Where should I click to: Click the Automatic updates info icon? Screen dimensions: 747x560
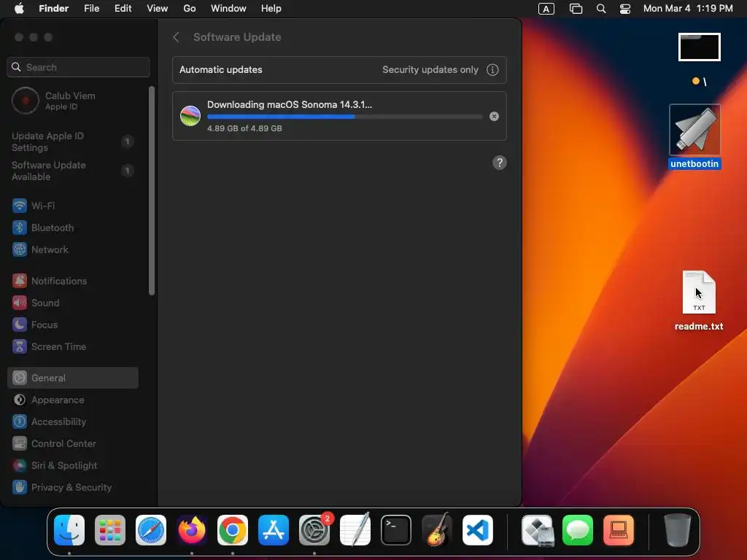(x=492, y=70)
